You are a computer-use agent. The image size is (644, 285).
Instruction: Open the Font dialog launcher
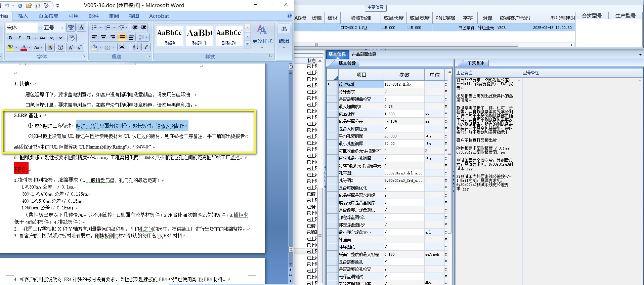(84, 56)
